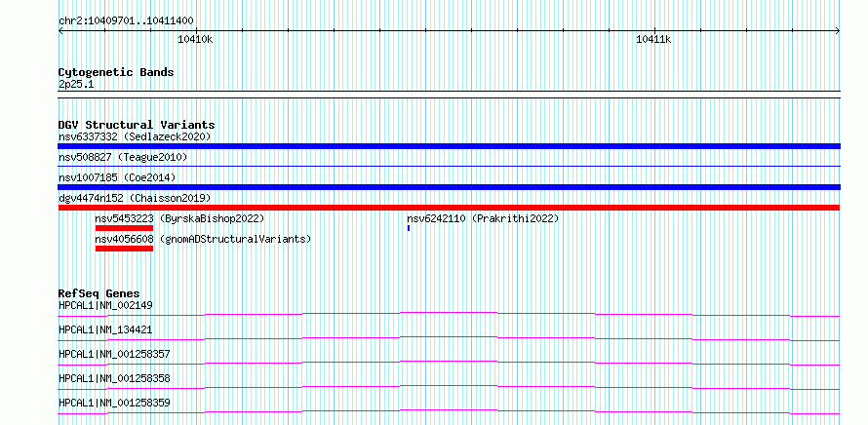Click the black 2p25.1 band bar
868x425 pixels.
[449, 95]
